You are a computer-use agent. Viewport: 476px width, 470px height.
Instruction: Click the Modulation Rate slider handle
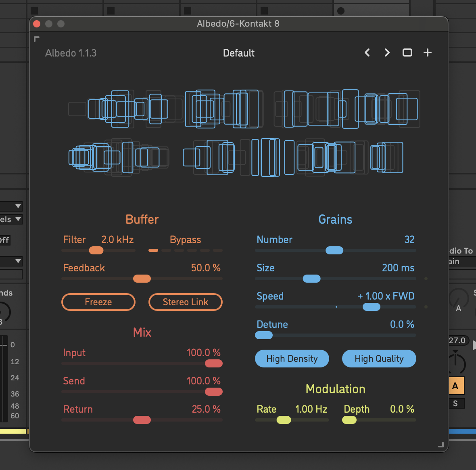point(284,420)
